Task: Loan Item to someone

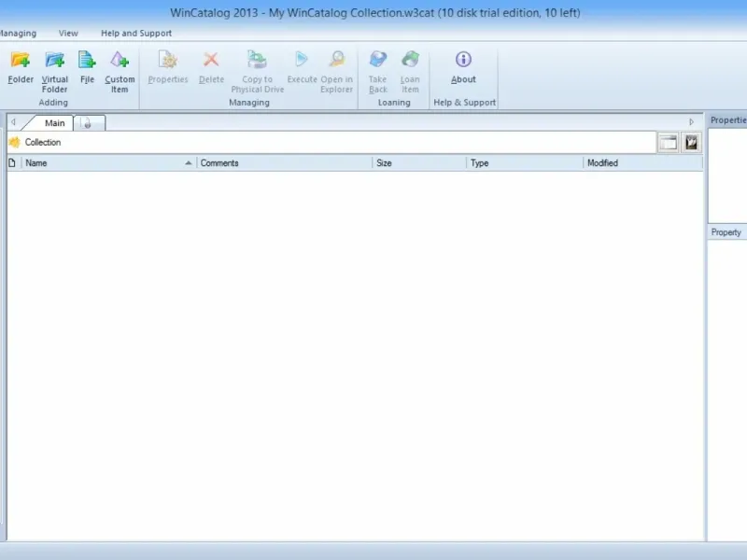Action: 410,72
